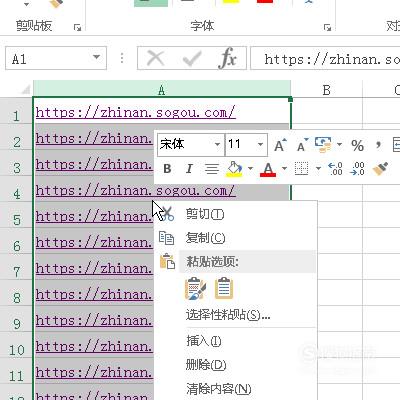This screenshot has height=400, width=400.
Task: Select column A header
Action: point(162,89)
